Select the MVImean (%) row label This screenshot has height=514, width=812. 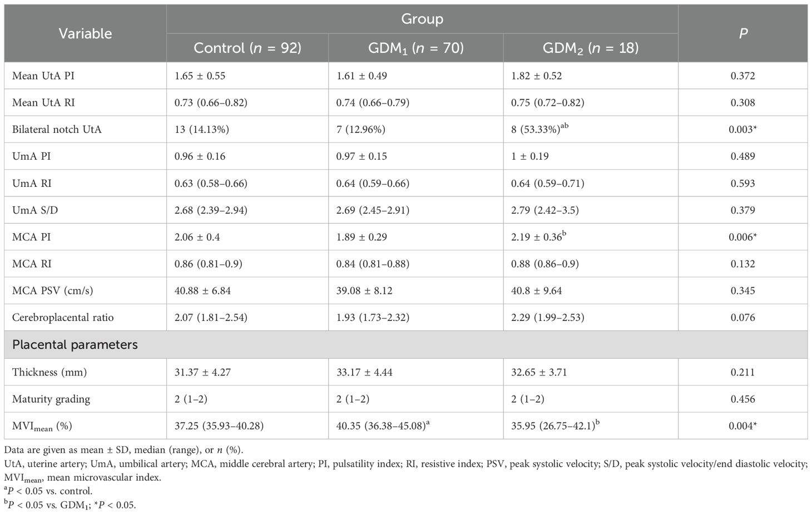pyautogui.click(x=42, y=426)
